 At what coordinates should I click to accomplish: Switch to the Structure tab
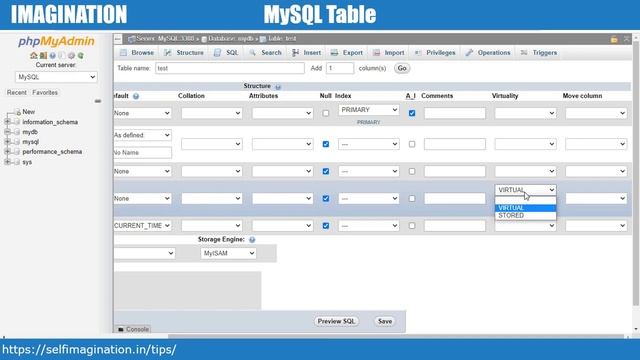coord(184,53)
